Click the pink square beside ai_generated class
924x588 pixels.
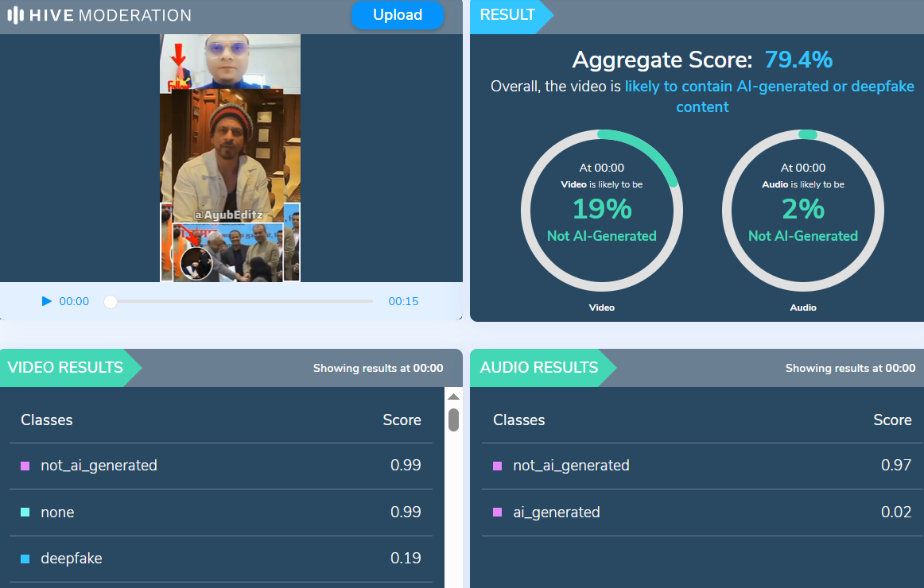point(497,513)
